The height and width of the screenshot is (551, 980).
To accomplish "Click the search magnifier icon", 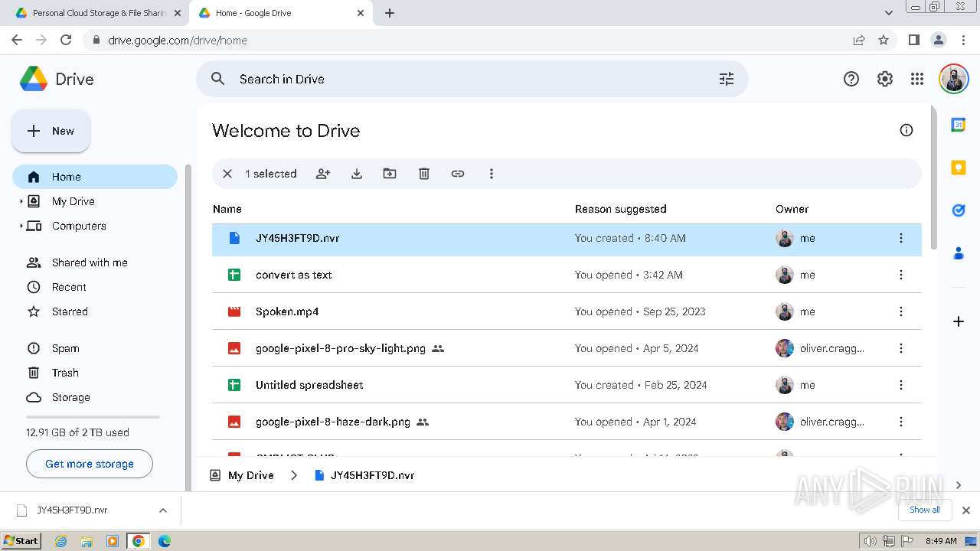I will pos(218,79).
